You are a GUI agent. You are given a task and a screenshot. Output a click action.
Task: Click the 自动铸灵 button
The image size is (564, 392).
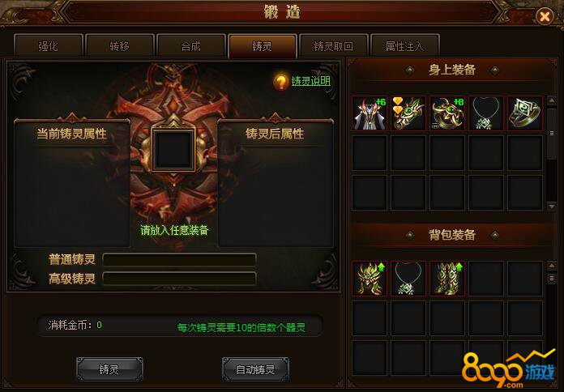pyautogui.click(x=255, y=369)
